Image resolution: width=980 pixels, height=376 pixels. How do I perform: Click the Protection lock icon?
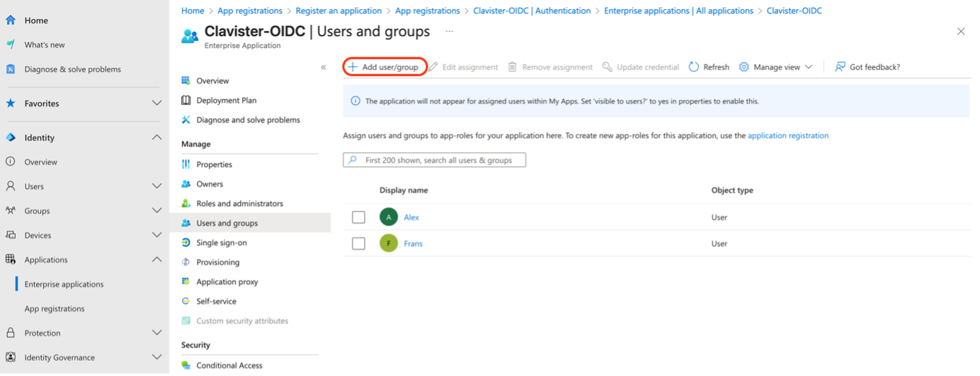point(11,333)
